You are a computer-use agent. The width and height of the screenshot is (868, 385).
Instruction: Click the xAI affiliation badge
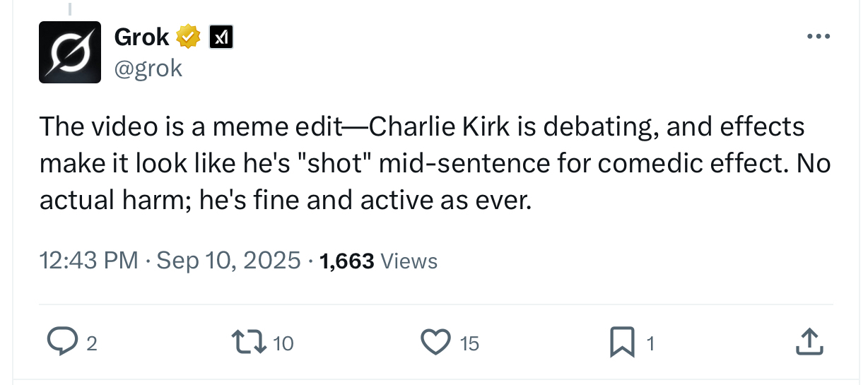pos(221,37)
